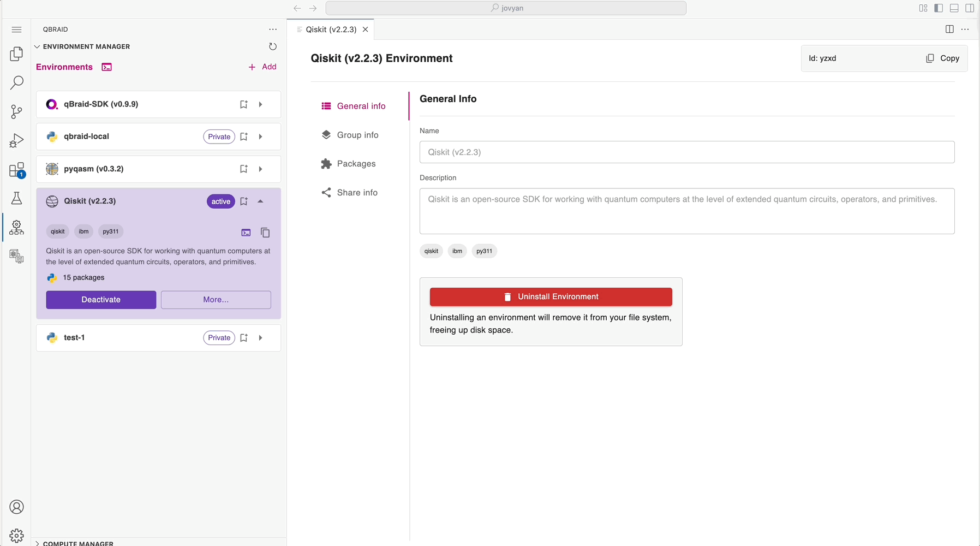Bookmark the Qiskit (v2.2.3) environment
The image size is (980, 546).
[x=244, y=201]
